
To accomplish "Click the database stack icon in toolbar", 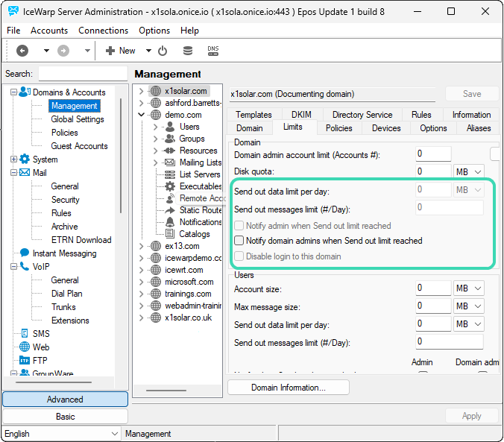I will point(188,51).
